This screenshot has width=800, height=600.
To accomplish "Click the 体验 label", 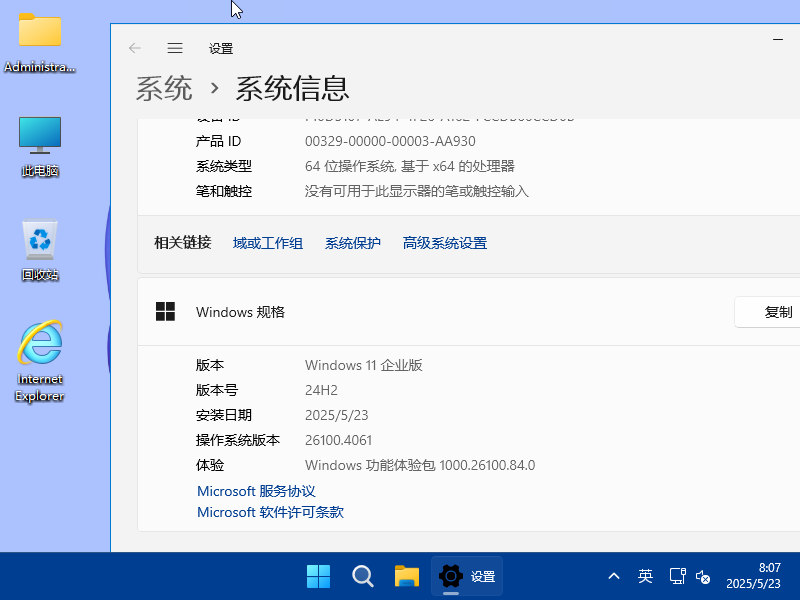I will [x=210, y=465].
